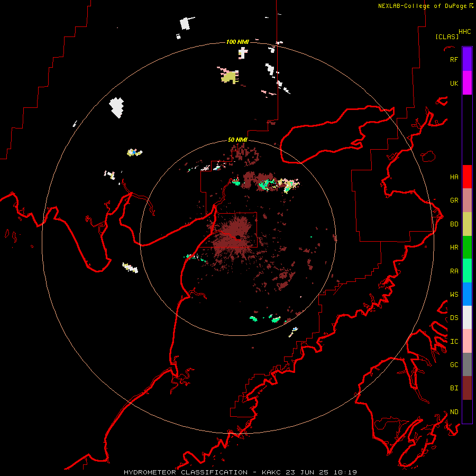Click the radar site center dot
The width and height of the screenshot is (476, 476).
pos(239,237)
